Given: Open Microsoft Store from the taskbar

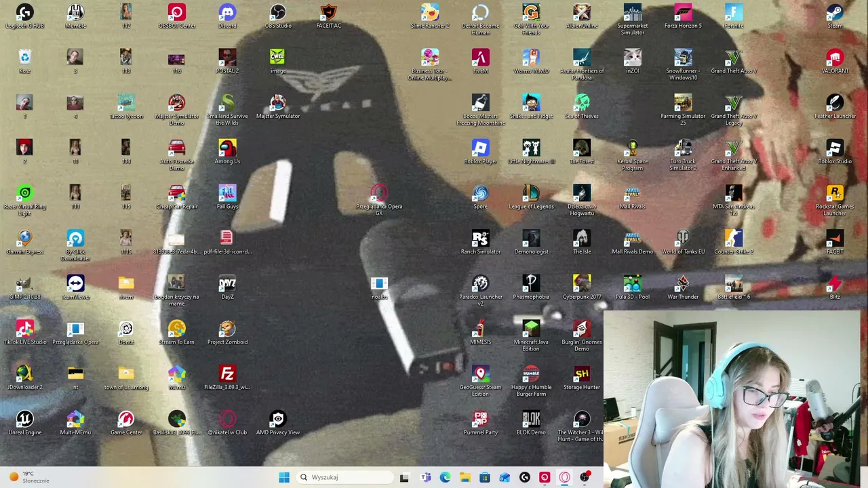Looking at the screenshot, I should pyautogui.click(x=484, y=477).
